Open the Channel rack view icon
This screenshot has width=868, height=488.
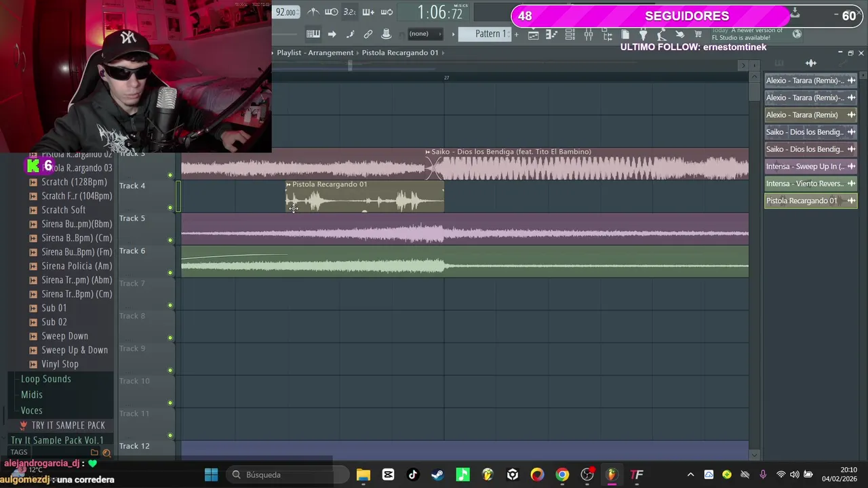tap(570, 34)
